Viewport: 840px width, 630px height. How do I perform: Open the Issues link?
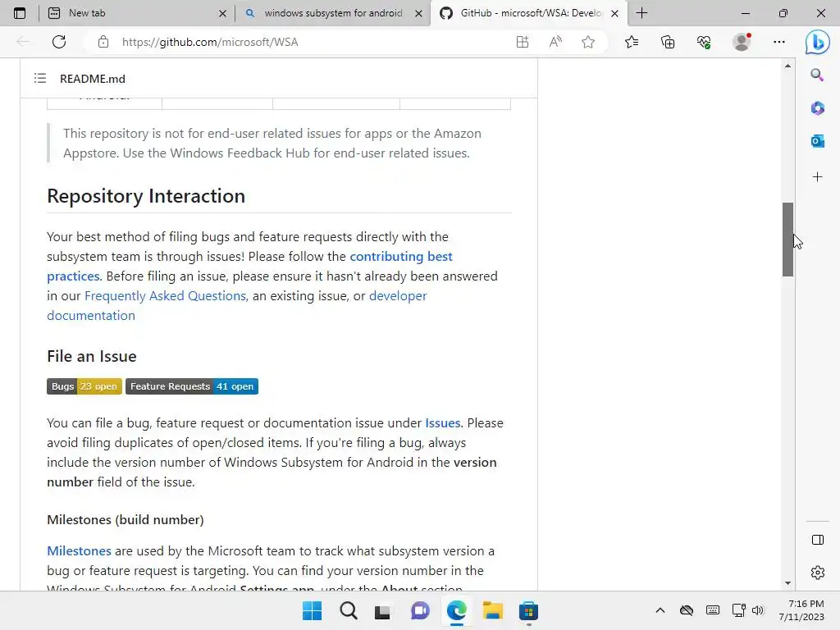[442, 422]
